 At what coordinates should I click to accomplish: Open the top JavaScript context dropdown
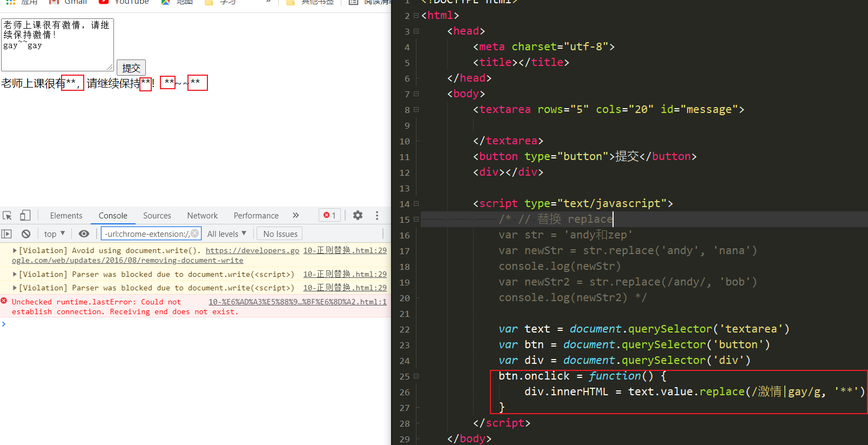coord(55,234)
